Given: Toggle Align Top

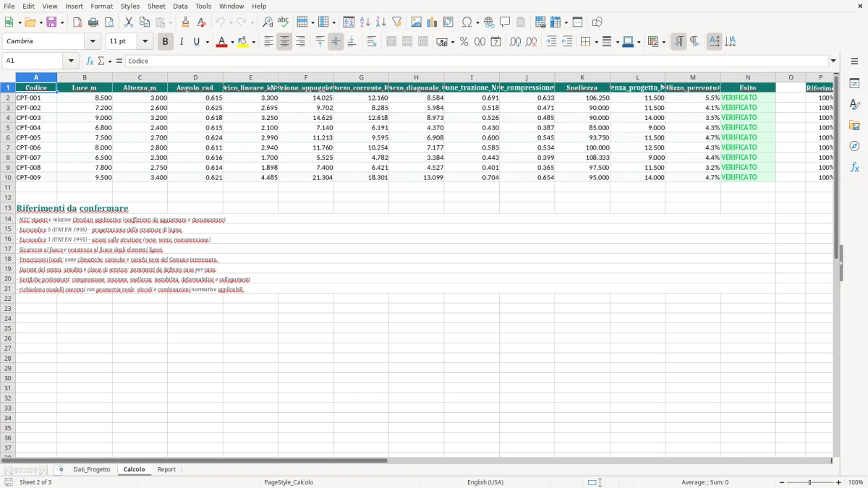Looking at the screenshot, I should (x=320, y=42).
